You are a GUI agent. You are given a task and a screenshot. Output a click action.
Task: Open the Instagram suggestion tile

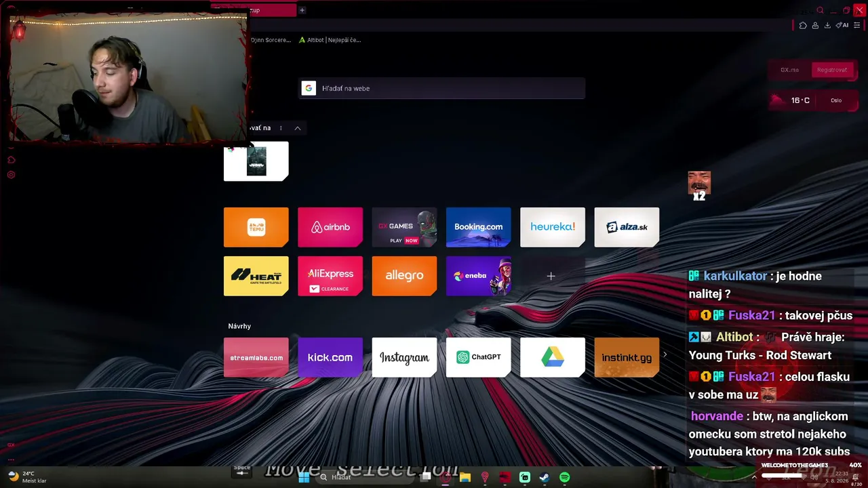(x=404, y=357)
